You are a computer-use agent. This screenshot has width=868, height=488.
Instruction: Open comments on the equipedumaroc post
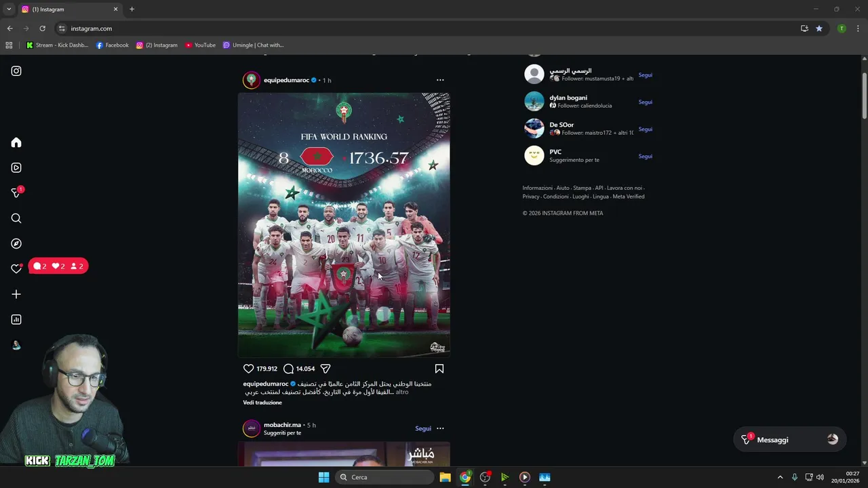coord(288,369)
